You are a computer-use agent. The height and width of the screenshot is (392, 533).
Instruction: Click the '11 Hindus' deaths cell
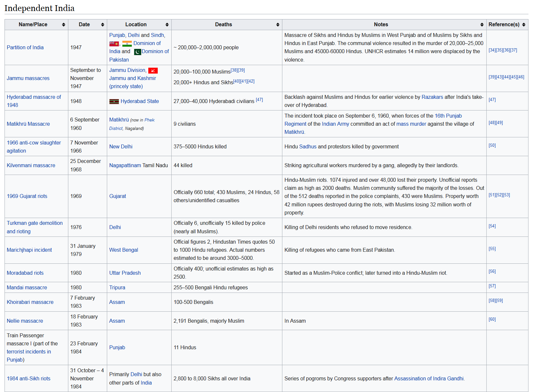pyautogui.click(x=227, y=348)
